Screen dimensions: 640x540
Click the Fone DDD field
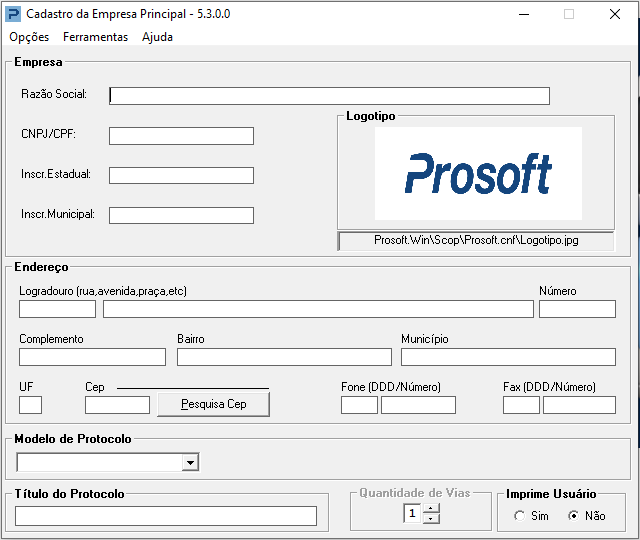(359, 405)
